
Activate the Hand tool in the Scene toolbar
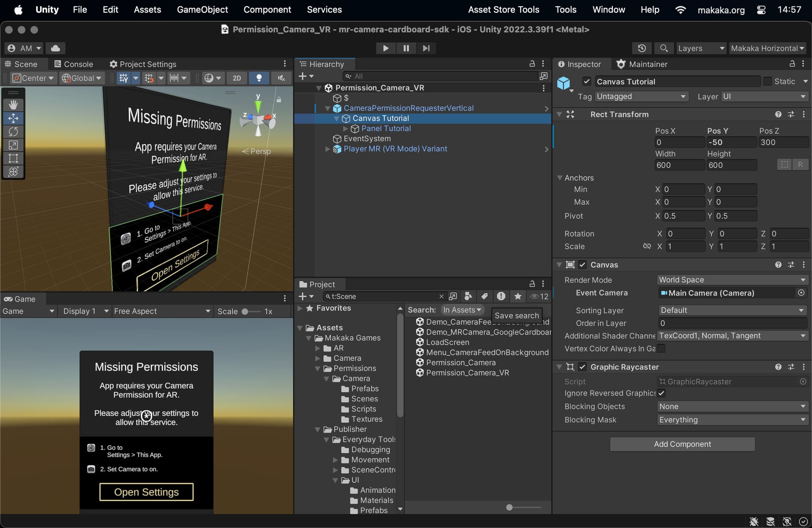(x=13, y=104)
